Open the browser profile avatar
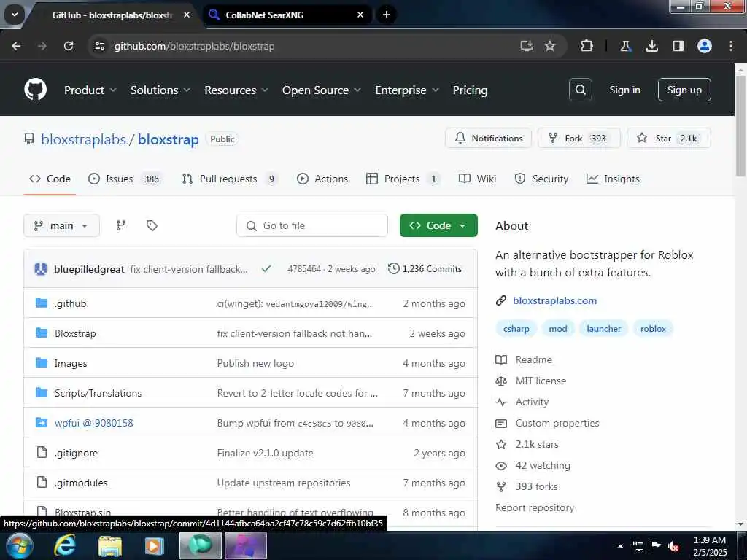The image size is (747, 560). coord(705,46)
